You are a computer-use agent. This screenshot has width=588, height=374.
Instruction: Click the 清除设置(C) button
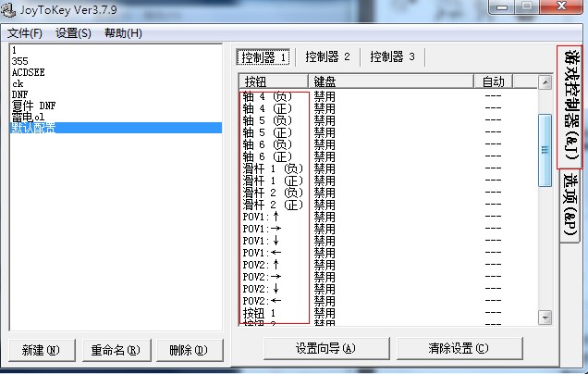tap(459, 348)
